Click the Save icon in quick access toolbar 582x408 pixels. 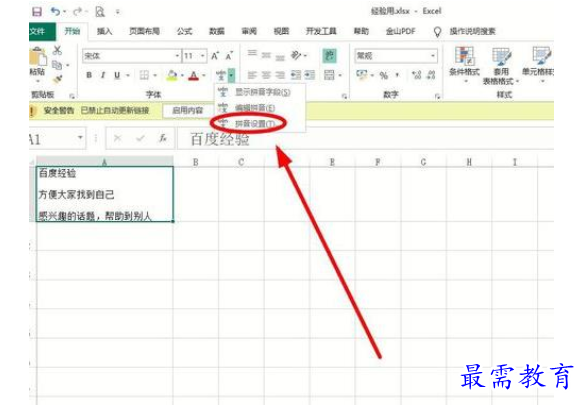(37, 12)
